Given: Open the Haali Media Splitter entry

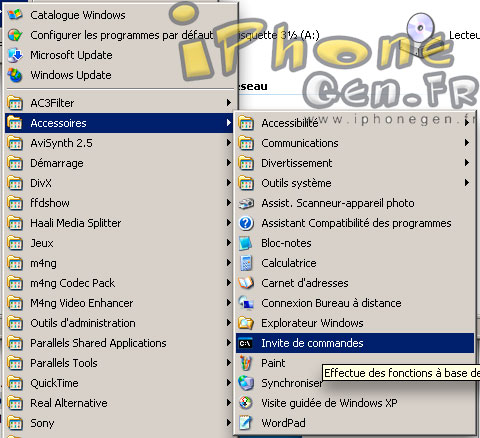Looking at the screenshot, I should [x=119, y=223].
